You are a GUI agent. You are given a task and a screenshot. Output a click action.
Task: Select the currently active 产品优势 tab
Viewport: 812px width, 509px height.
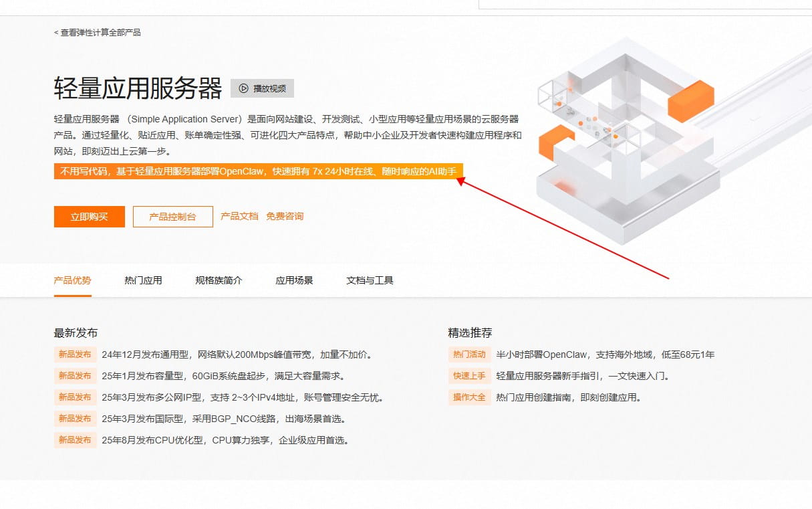click(x=72, y=280)
